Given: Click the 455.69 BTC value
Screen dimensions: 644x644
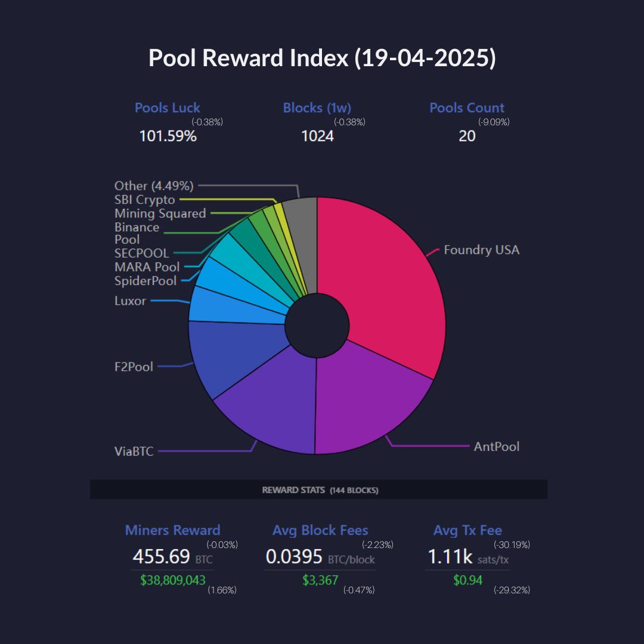Looking at the screenshot, I should [172, 557].
